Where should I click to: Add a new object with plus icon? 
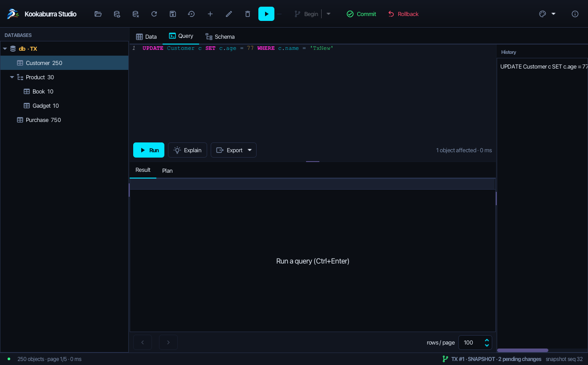point(210,14)
